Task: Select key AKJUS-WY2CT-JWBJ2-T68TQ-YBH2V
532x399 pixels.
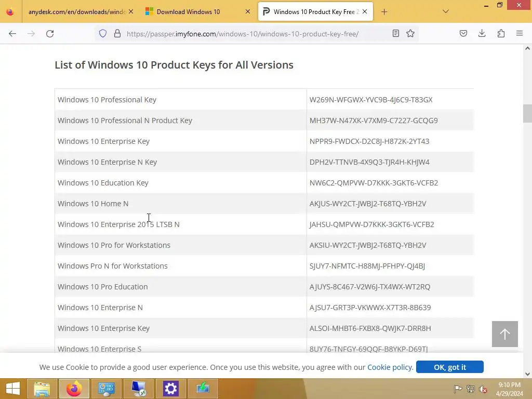Action: point(368,204)
